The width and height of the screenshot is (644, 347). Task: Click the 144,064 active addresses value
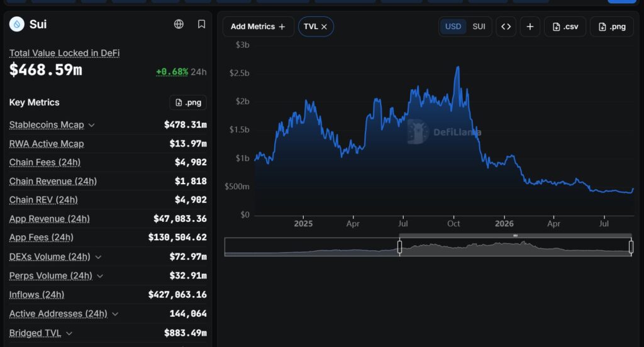point(188,314)
